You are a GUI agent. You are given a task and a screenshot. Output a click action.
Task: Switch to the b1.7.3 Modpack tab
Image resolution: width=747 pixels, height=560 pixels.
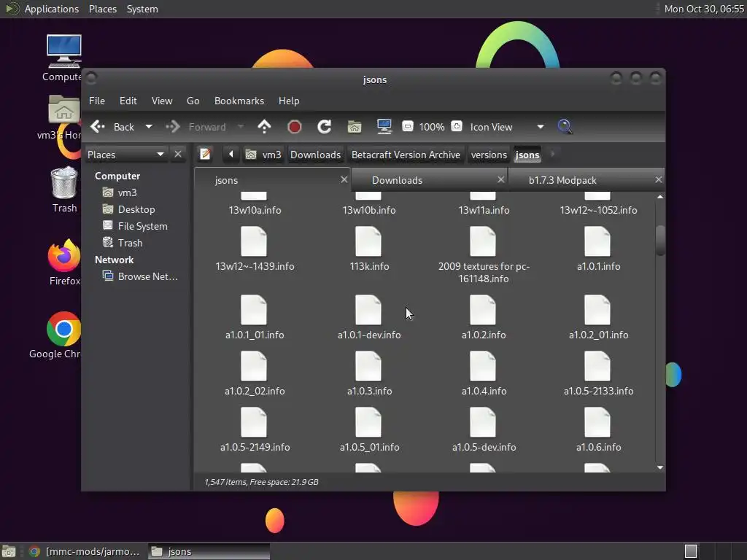562,180
